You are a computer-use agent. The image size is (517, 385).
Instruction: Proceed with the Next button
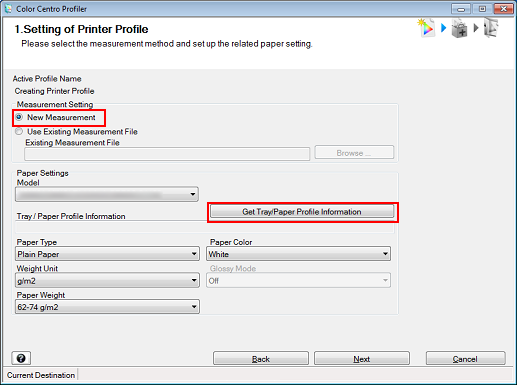click(362, 359)
